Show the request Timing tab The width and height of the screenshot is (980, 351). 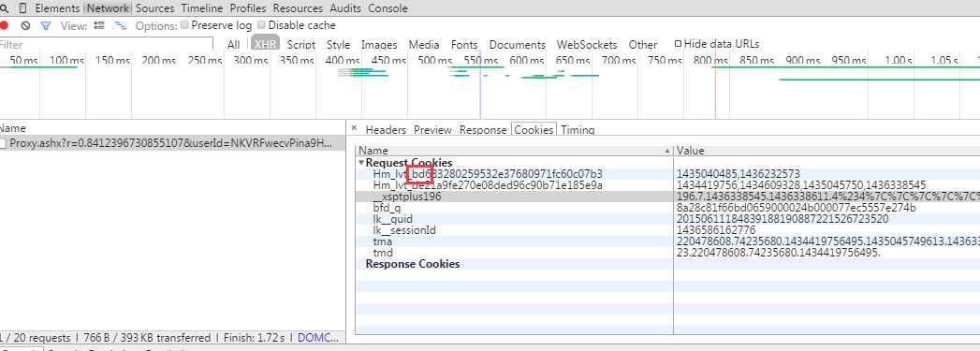coord(578,130)
